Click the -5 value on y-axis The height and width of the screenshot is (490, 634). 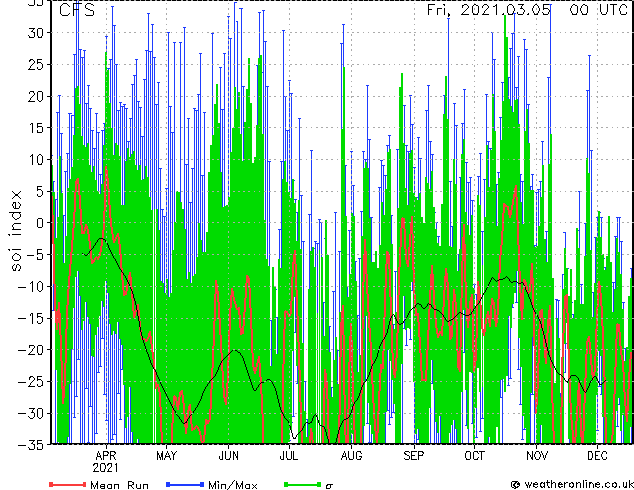pos(36,255)
